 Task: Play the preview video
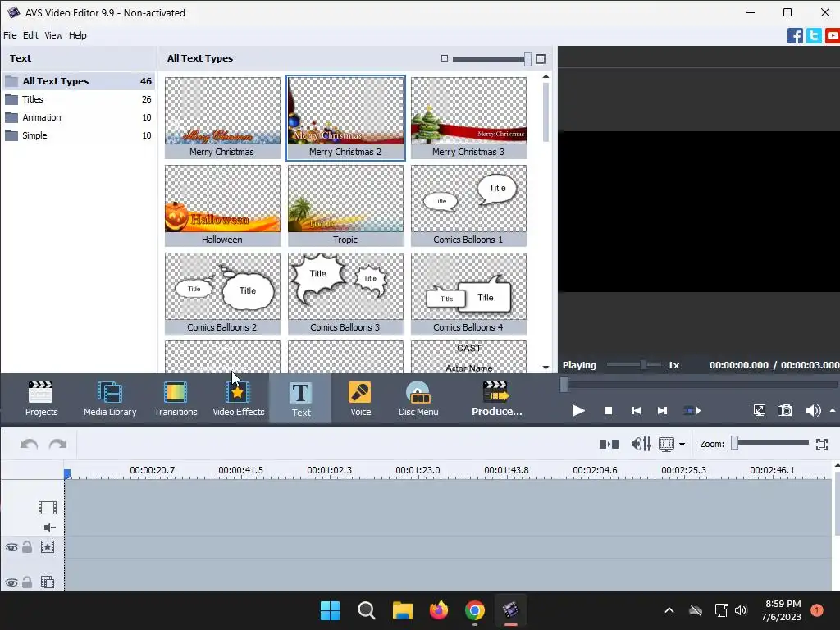(578, 411)
